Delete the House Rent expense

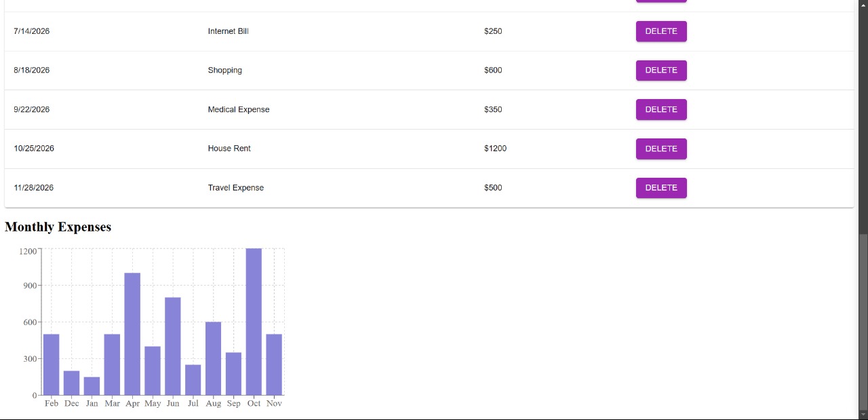(661, 149)
